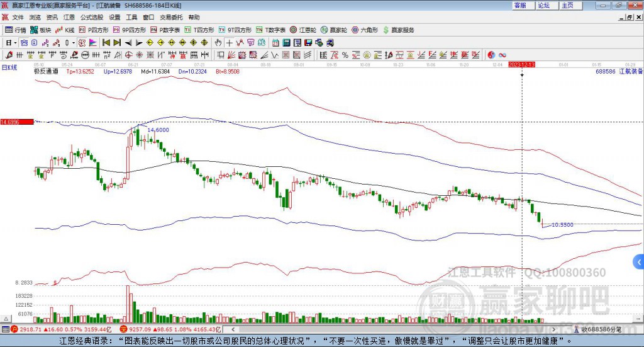Viewport: 644px width, 347px height.
Task: Open 赢家服务 with the dollar icon
Action: (x=399, y=30)
